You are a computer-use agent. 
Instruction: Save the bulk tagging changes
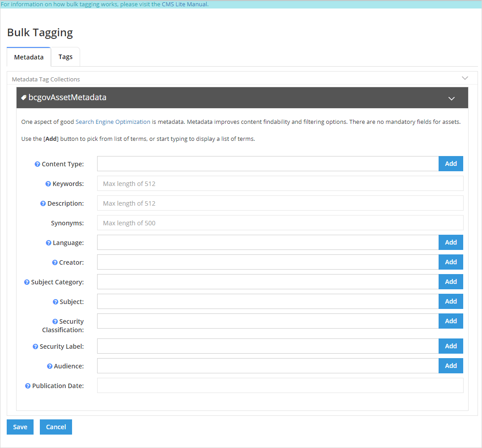[x=20, y=427]
